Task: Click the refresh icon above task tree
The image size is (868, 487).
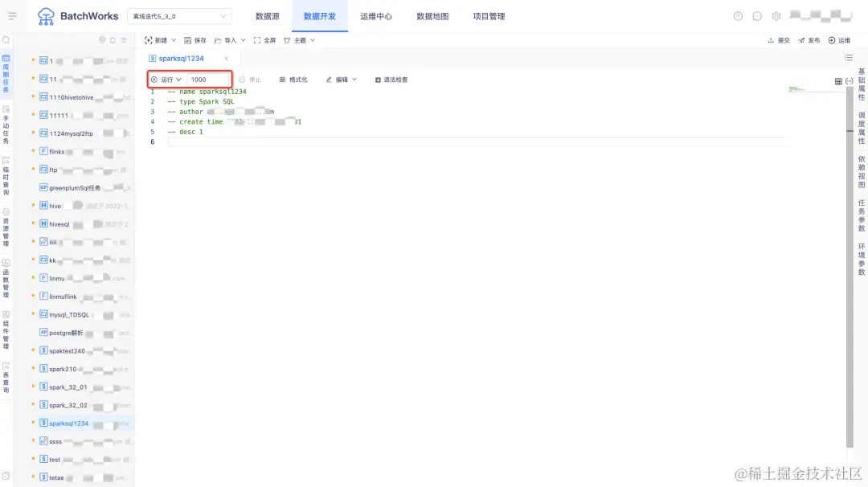Action: tap(113, 40)
